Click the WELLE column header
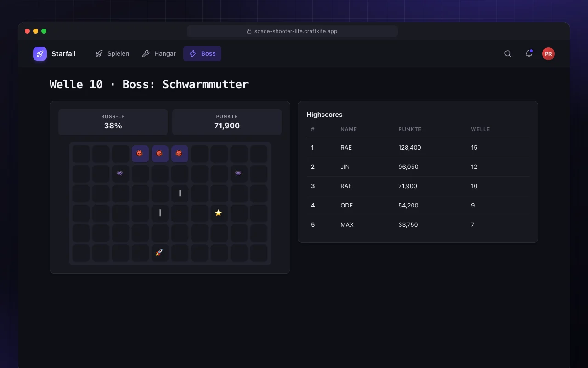Image resolution: width=588 pixels, height=368 pixels. (x=481, y=130)
